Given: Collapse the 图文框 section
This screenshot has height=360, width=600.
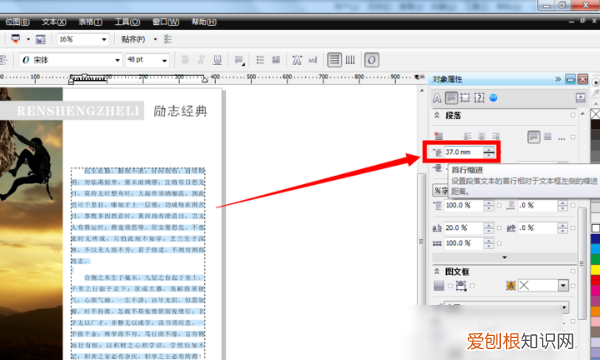Looking at the screenshot, I should tap(437, 271).
